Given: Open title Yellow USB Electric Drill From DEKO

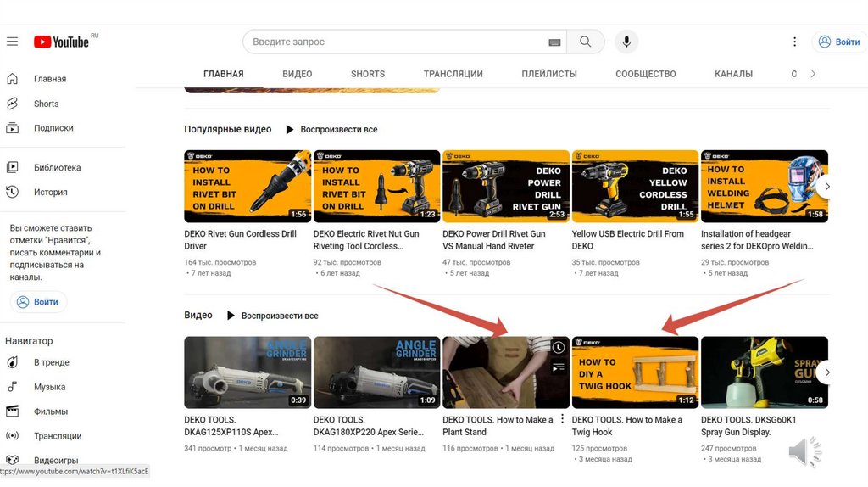Looking at the screenshot, I should [628, 240].
